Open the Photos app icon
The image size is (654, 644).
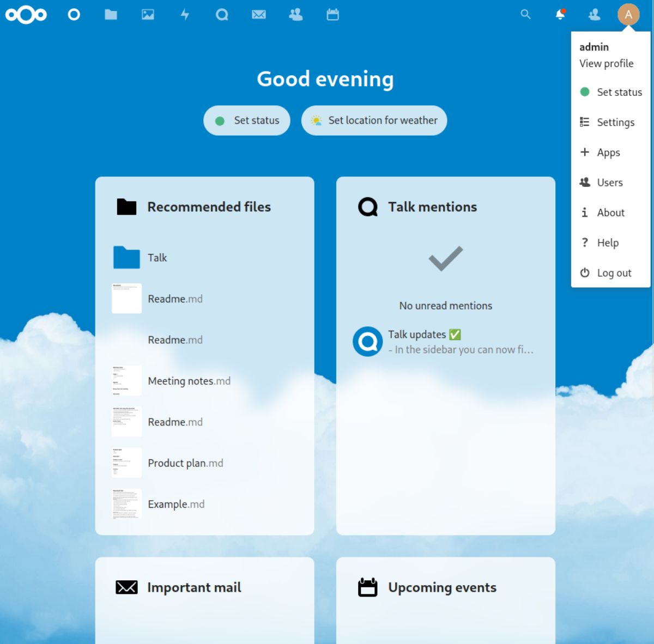pyautogui.click(x=148, y=15)
